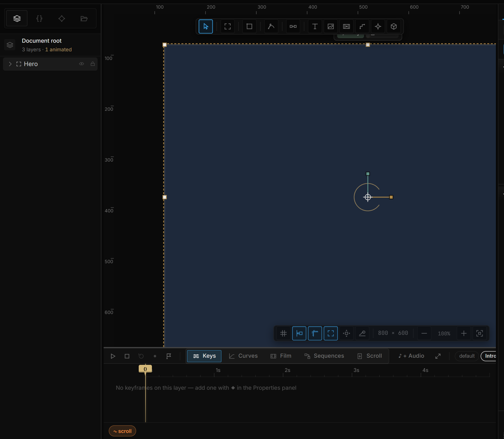Select the Hero layer row
The image size is (504, 439).
point(50,64)
